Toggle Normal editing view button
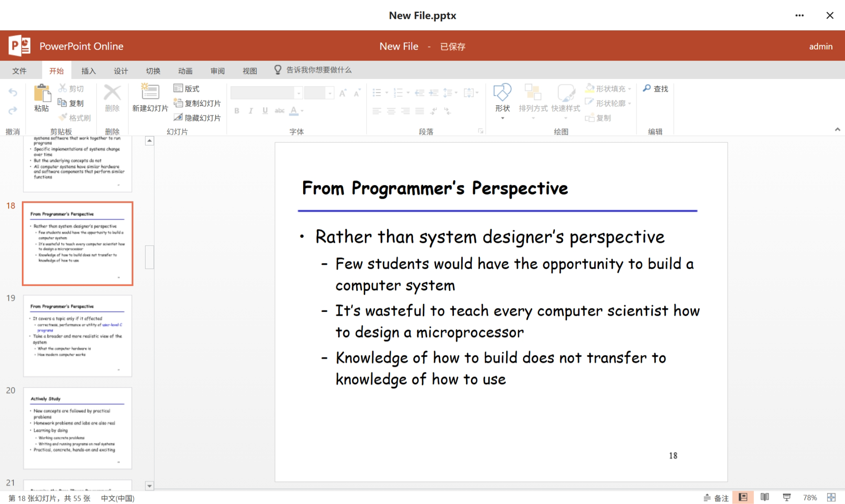The width and height of the screenshot is (845, 504). click(x=743, y=497)
